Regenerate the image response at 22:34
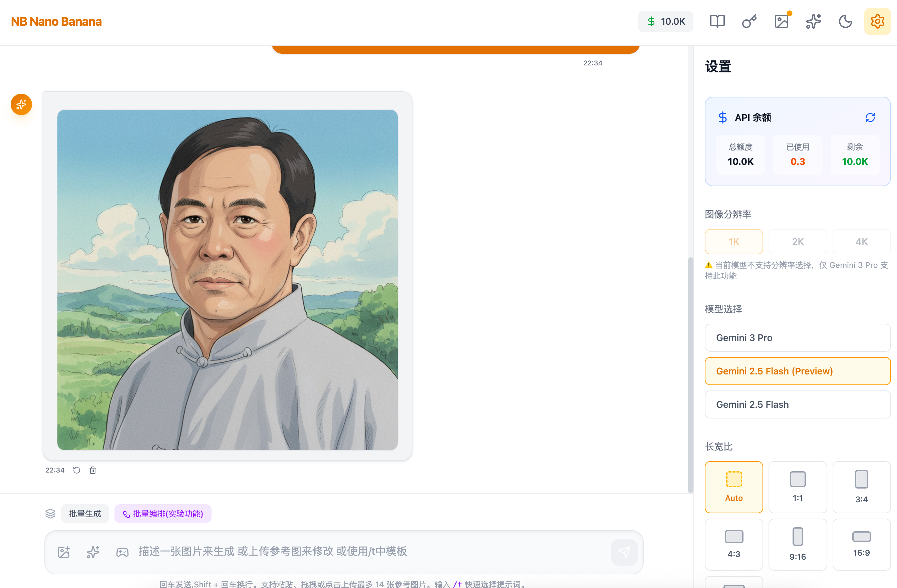The image size is (897, 588). click(76, 470)
